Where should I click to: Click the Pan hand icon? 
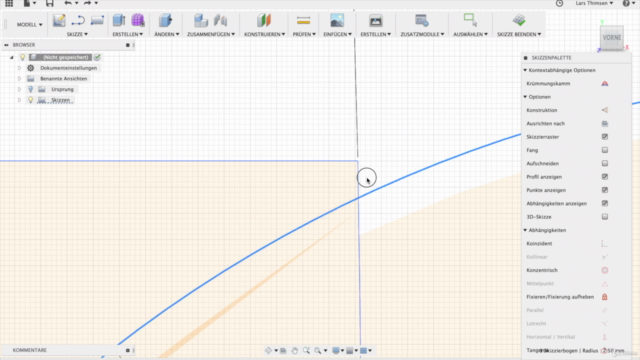(x=294, y=351)
